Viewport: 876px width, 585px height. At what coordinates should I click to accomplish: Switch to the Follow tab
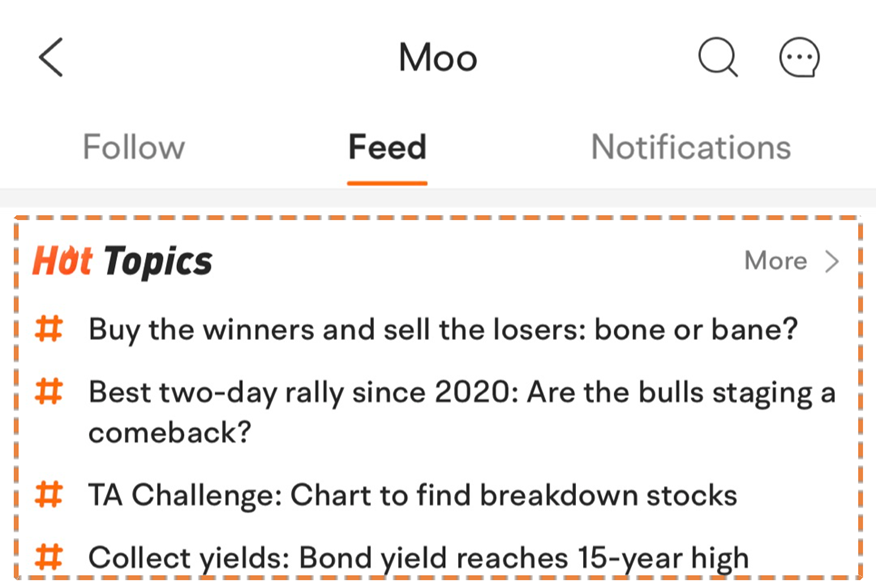134,147
